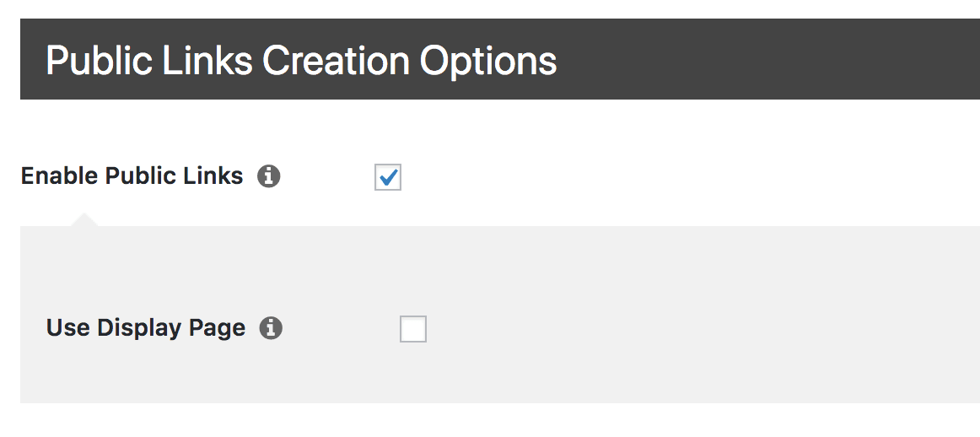Click the triangle pointer under Enable Public Links

(83, 221)
